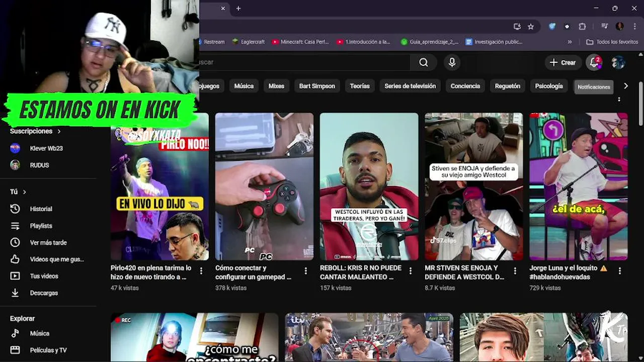This screenshot has width=644, height=362.
Task: Open the Guia_aprendizaje_2 bookmark
Action: pyautogui.click(x=430, y=42)
